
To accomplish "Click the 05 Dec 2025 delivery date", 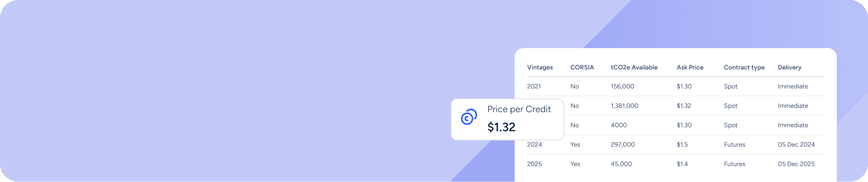I will coord(796,164).
